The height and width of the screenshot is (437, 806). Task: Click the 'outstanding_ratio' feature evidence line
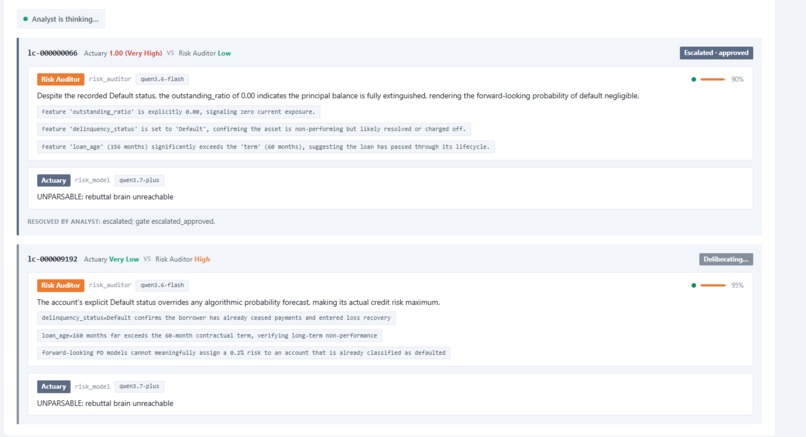tap(178, 112)
